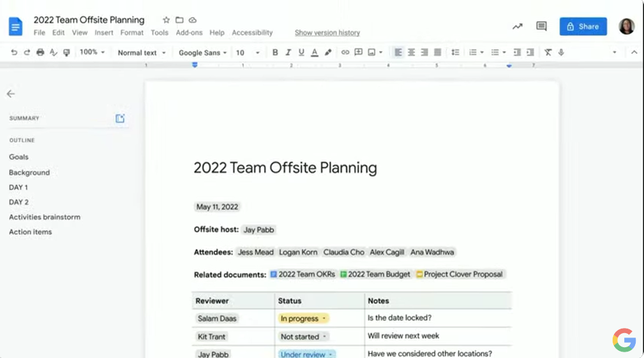Click Show version history link
The width and height of the screenshot is (644, 358).
(327, 33)
